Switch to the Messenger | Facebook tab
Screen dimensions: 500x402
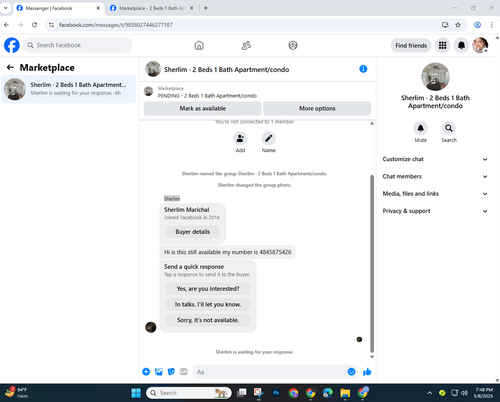[x=58, y=8]
